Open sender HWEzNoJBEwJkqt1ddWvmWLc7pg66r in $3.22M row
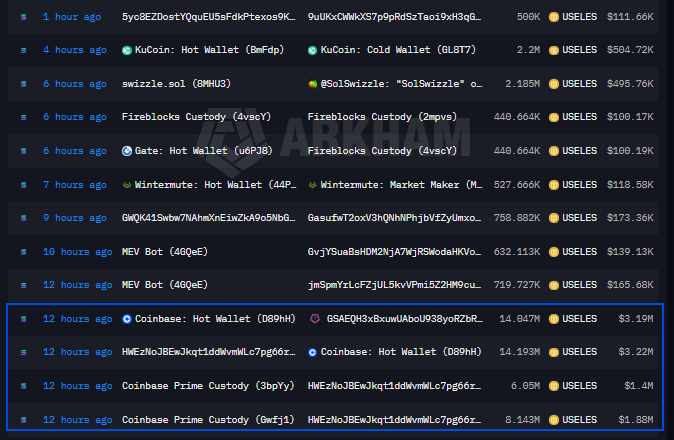The width and height of the screenshot is (674, 440). click(x=208, y=352)
